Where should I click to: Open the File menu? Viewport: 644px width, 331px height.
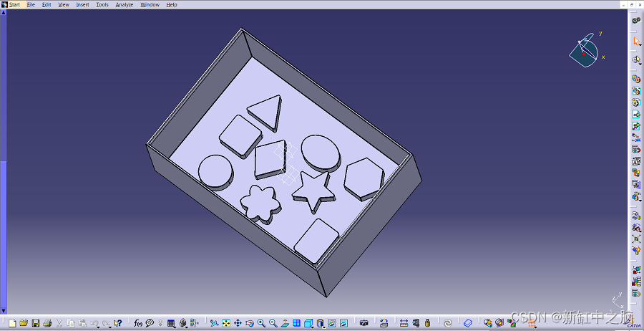coord(31,4)
